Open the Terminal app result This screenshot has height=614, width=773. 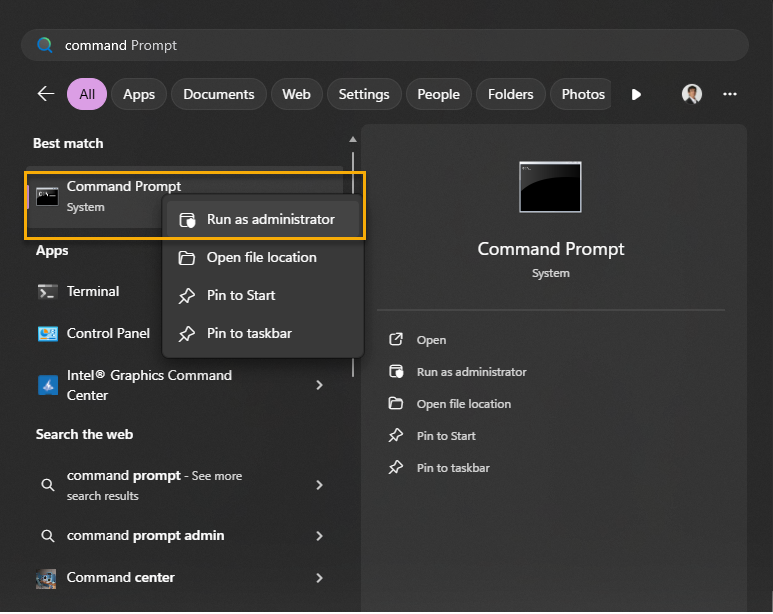tap(94, 292)
